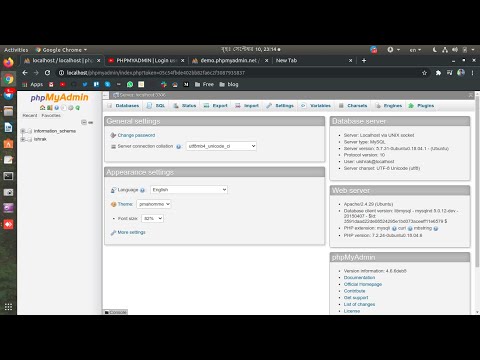The width and height of the screenshot is (480, 360).
Task: Open the SQL tab
Action: pos(156,106)
